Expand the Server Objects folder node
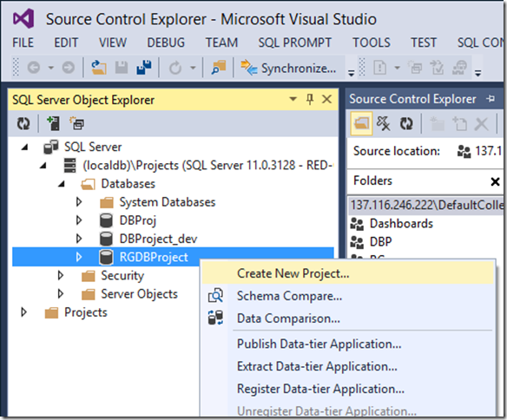Screen dimensions: 507x420 click(x=61, y=294)
